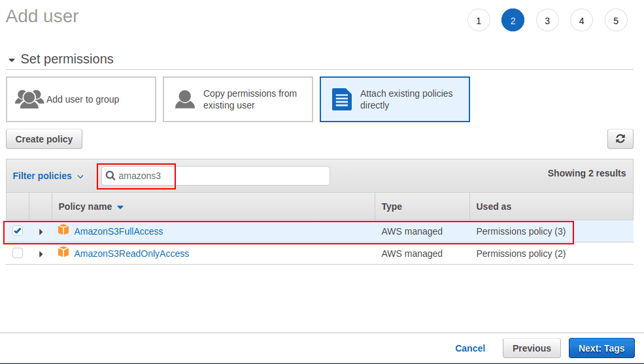The width and height of the screenshot is (644, 364).
Task: Click the Next: Tags button
Action: point(601,348)
